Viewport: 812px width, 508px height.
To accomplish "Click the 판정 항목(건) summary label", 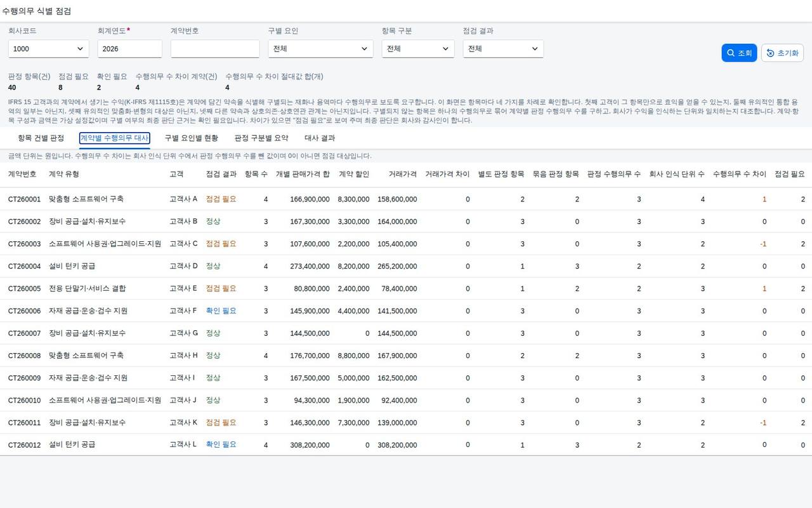I will (29, 77).
